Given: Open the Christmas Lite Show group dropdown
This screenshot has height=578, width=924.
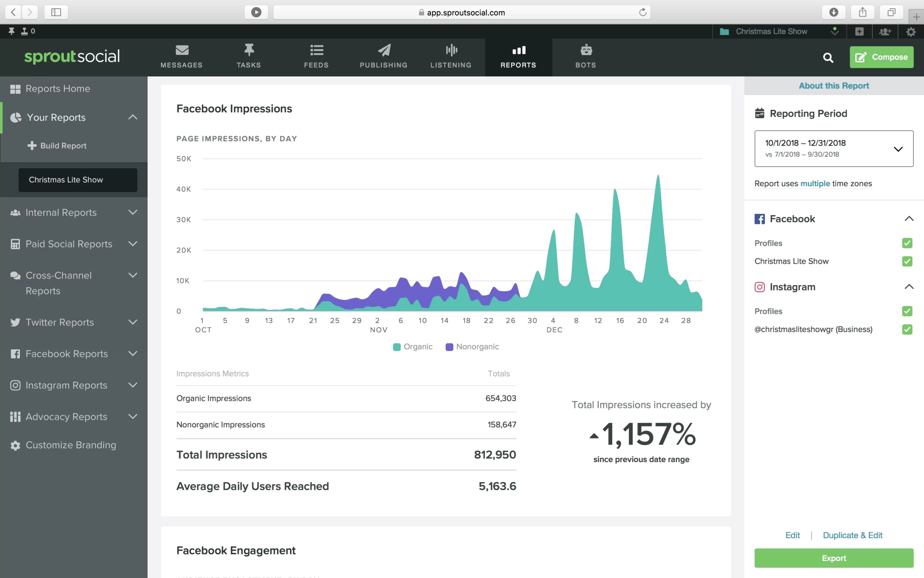Looking at the screenshot, I should point(779,32).
